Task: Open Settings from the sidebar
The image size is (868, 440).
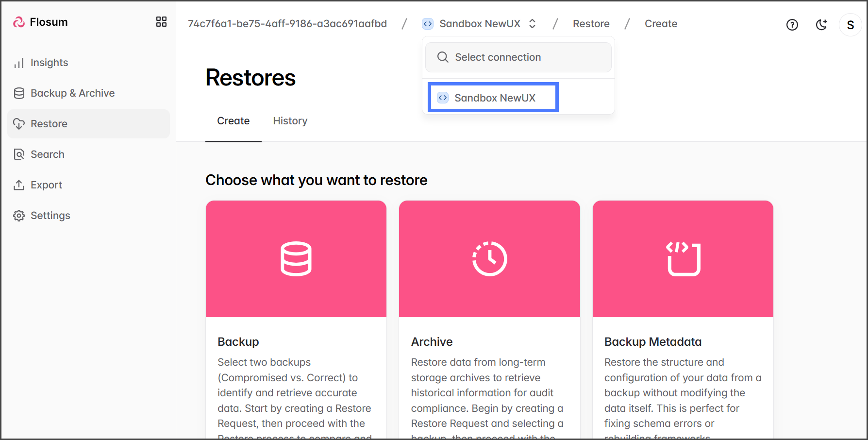Action: tap(50, 216)
